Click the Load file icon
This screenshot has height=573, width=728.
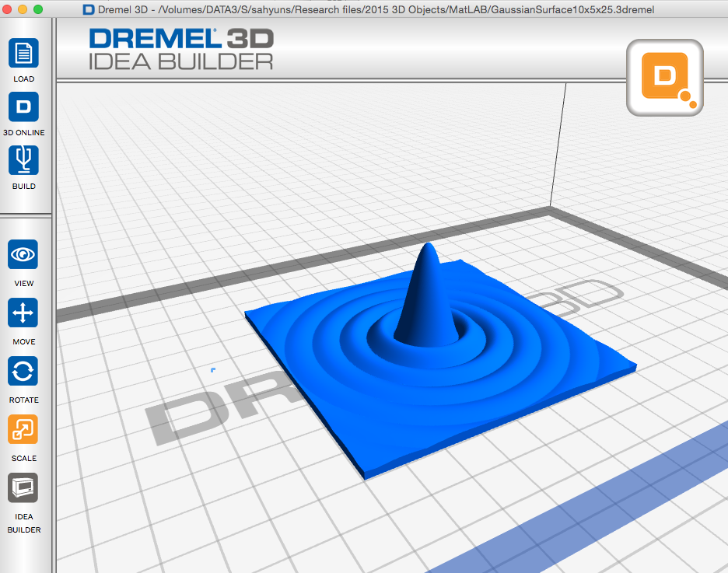[x=23, y=53]
